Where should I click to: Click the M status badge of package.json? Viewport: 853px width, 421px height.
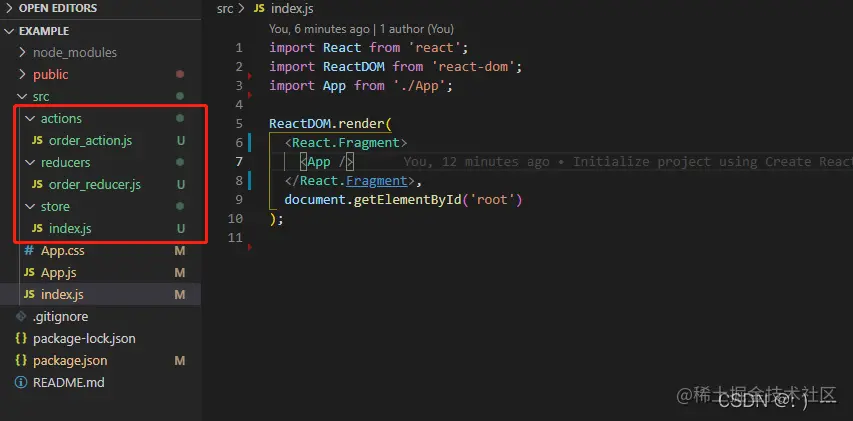(180, 361)
